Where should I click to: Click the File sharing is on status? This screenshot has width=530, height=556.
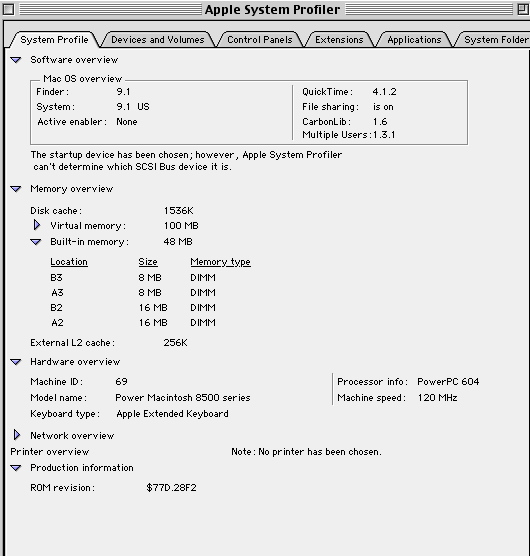coord(383,107)
